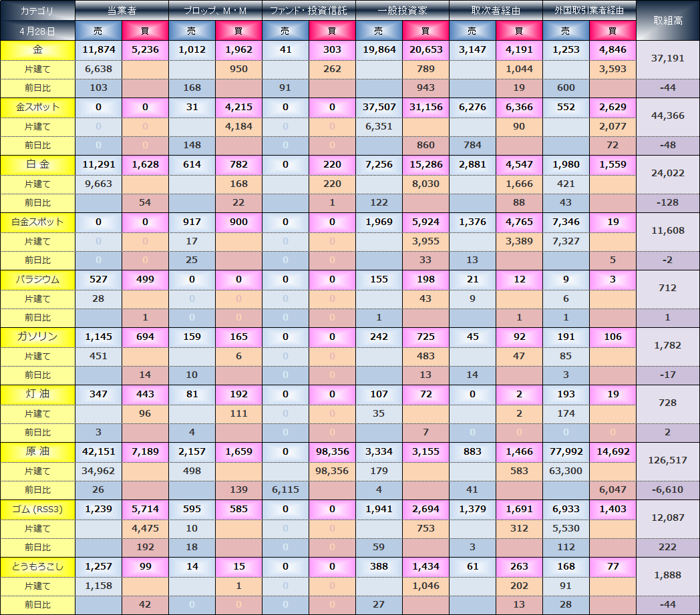
Task: Select the 12,087 open interest cell
Action: [668, 518]
